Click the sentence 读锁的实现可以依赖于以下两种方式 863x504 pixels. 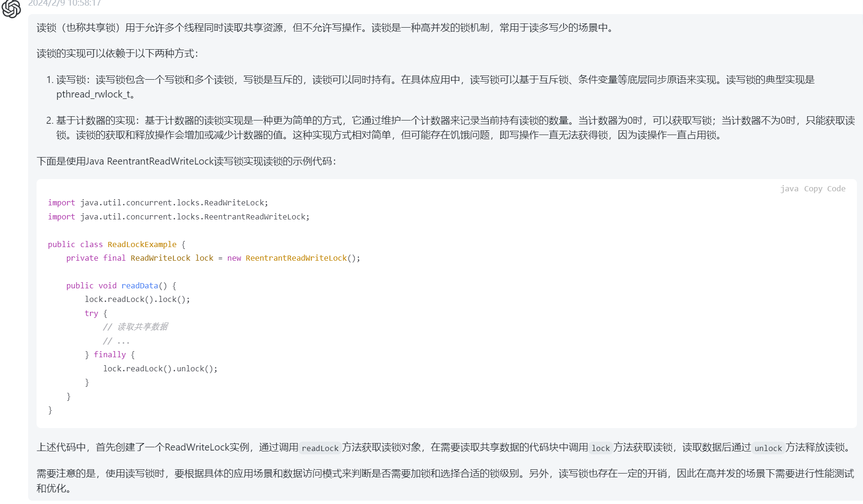pyautogui.click(x=117, y=53)
